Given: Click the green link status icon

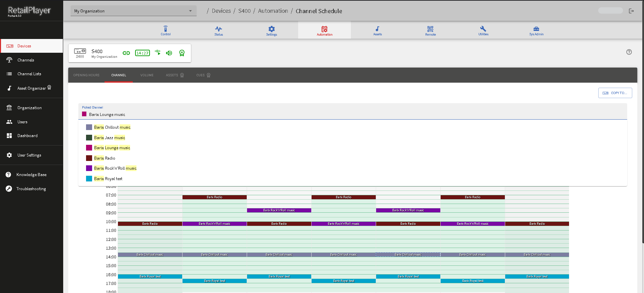Looking at the screenshot, I should tap(126, 53).
